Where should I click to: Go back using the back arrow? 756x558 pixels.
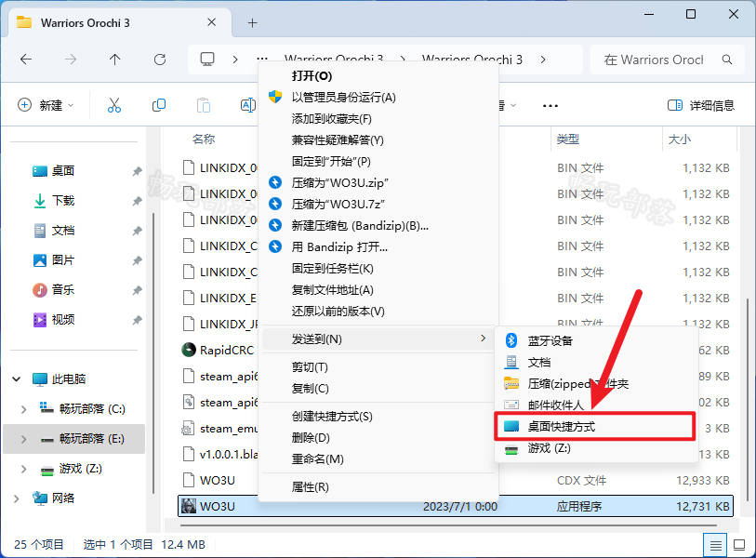pos(26,60)
